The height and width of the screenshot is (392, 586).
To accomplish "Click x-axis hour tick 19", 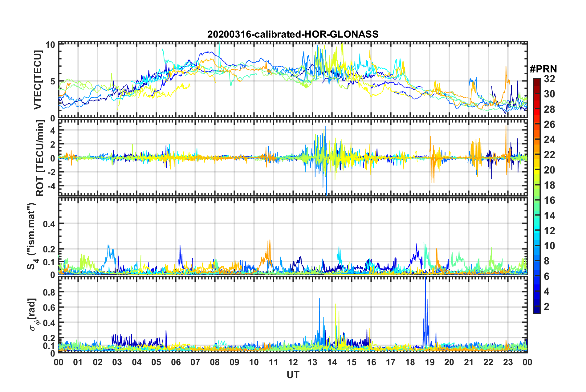I will point(430,362).
